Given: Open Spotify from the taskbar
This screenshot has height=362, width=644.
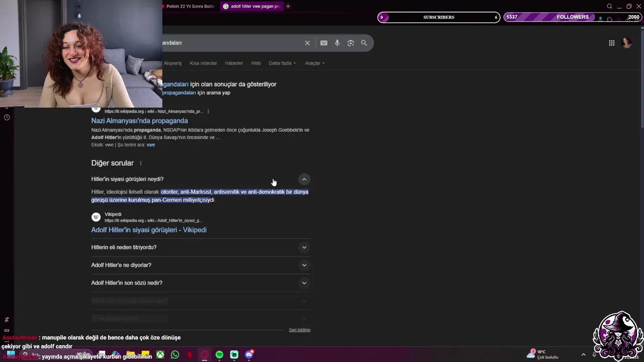Looking at the screenshot, I should click(219, 354).
